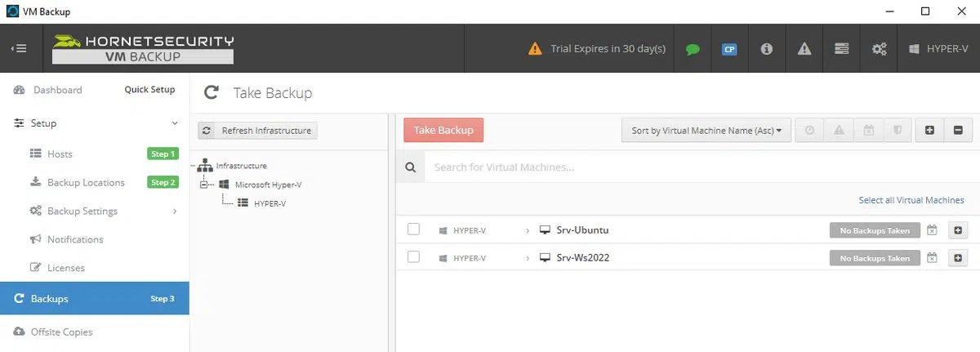Tick the Srv-Ws2022 checkbox
The height and width of the screenshot is (352, 980).
pos(413,257)
